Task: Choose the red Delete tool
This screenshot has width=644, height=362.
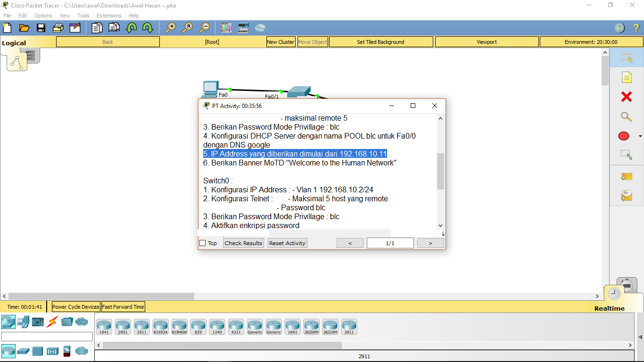Action: (627, 97)
